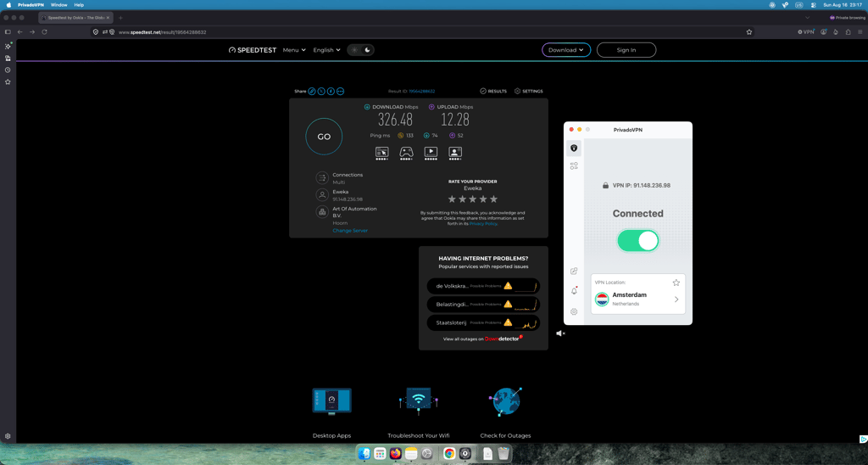Open the English language dropdown

pos(326,50)
